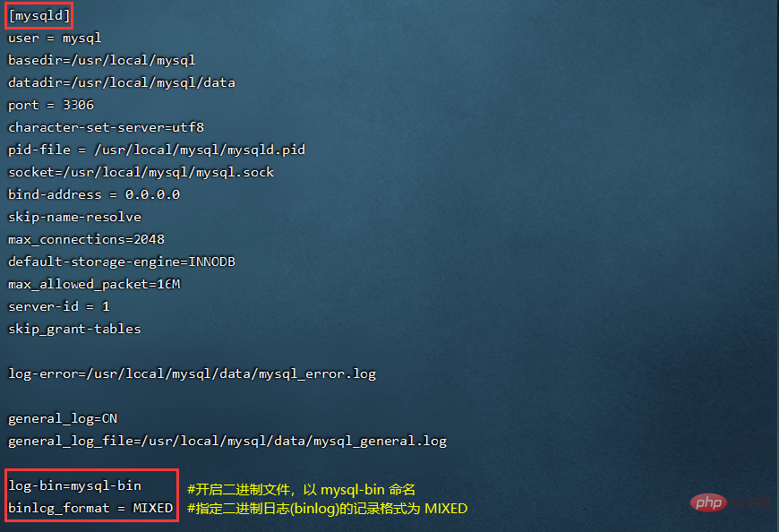Click the datadir path line
The height and width of the screenshot is (532, 779).
pyautogui.click(x=122, y=83)
